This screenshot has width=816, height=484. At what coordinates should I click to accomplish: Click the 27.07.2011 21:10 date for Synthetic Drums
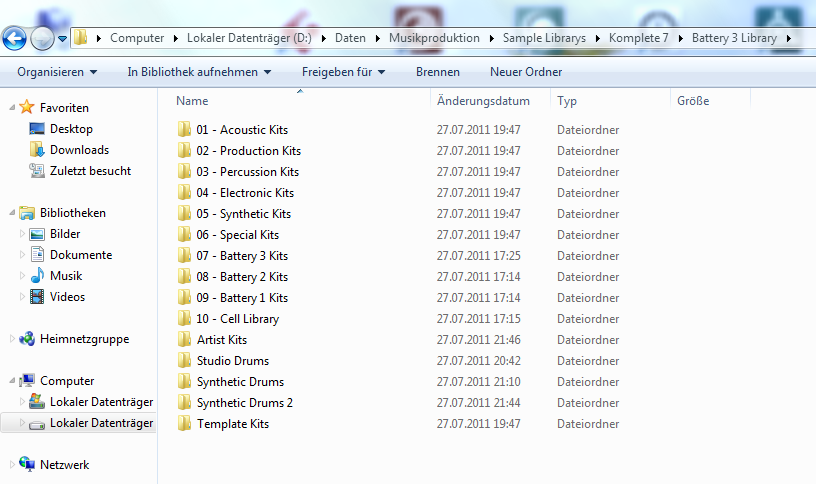(x=478, y=381)
